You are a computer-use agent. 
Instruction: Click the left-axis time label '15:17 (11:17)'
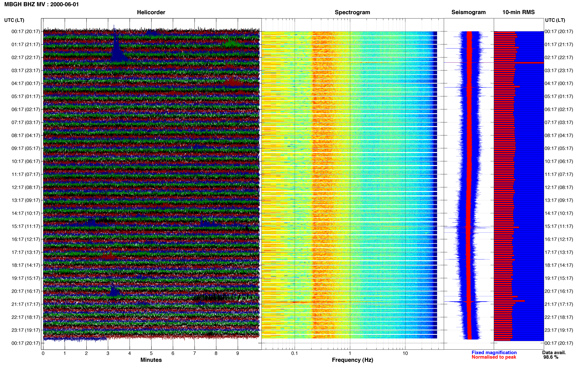[26, 226]
